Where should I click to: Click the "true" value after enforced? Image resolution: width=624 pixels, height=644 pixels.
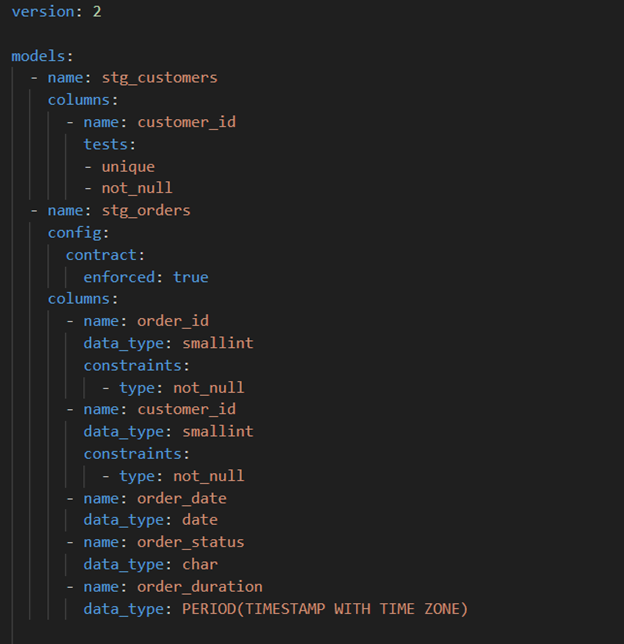point(190,276)
